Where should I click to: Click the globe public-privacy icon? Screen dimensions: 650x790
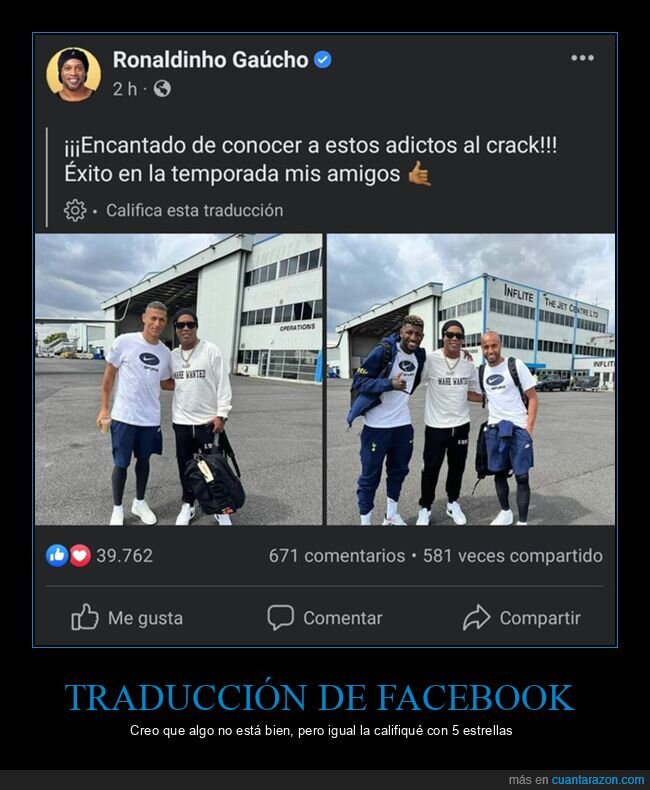pyautogui.click(x=162, y=89)
